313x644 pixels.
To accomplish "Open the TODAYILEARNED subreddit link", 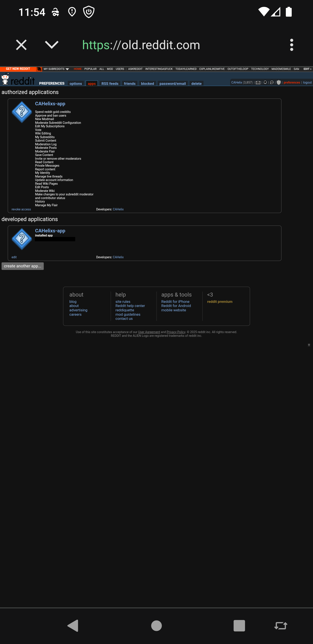I will tap(186, 69).
